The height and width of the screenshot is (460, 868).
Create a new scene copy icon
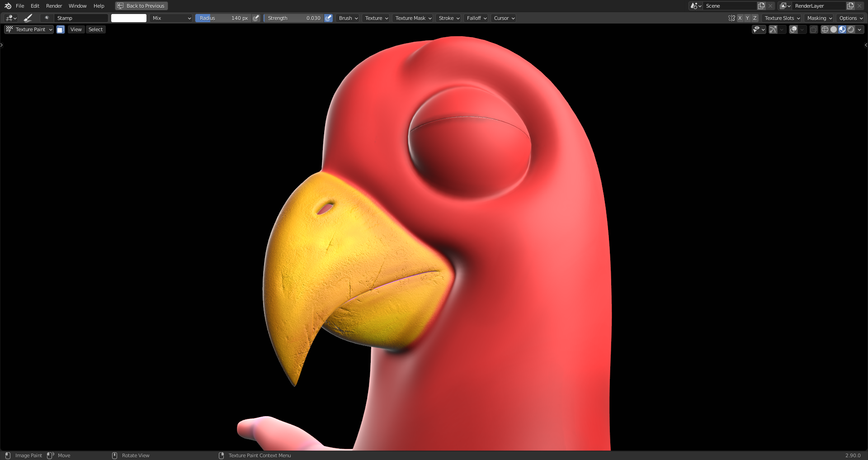761,6
